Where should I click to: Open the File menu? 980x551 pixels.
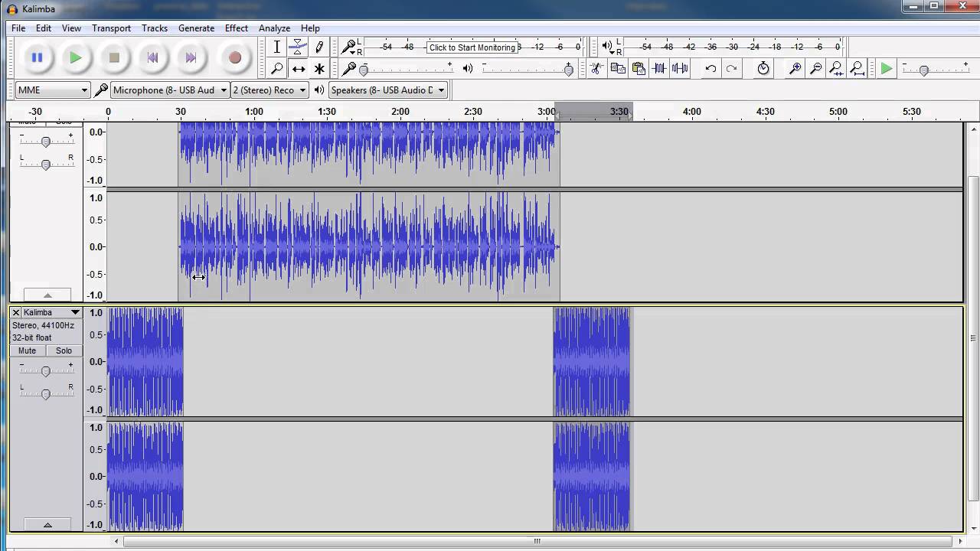point(18,28)
